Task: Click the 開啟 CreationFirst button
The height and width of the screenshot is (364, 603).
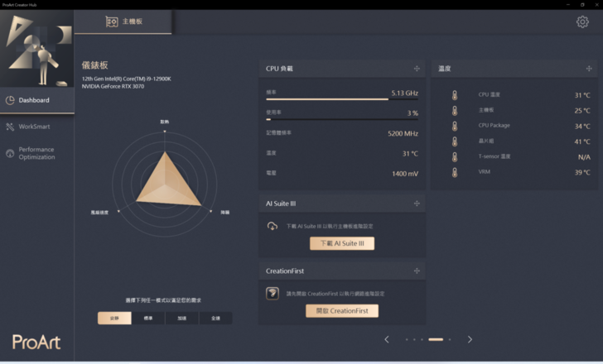Action: (x=342, y=311)
